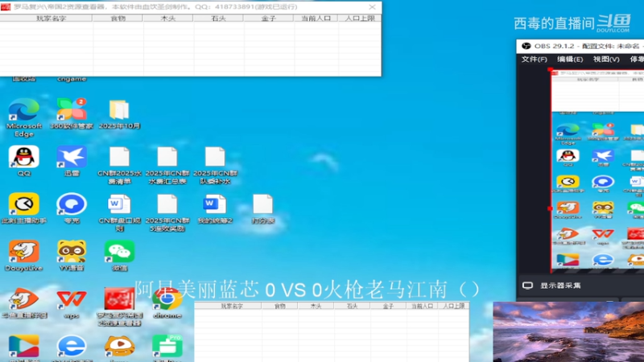Open the CN群2025水赛清单 file
Viewport: 644px width, 362px height.
(119, 166)
